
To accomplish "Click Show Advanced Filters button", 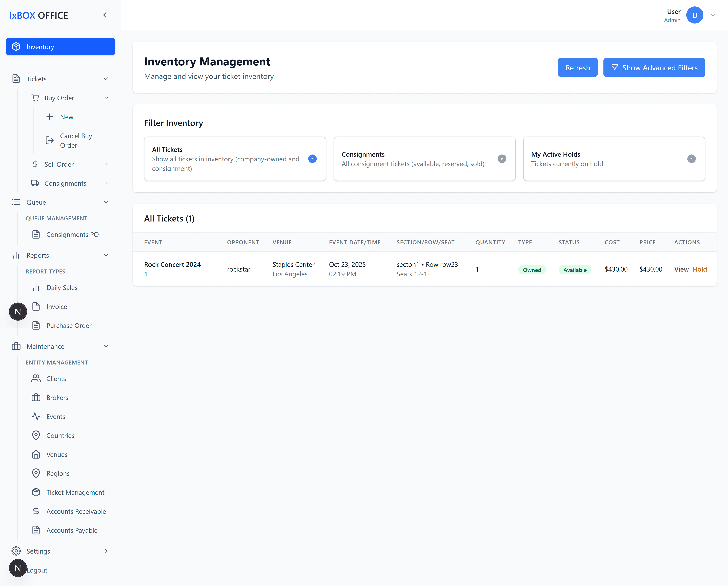I will [x=654, y=68].
